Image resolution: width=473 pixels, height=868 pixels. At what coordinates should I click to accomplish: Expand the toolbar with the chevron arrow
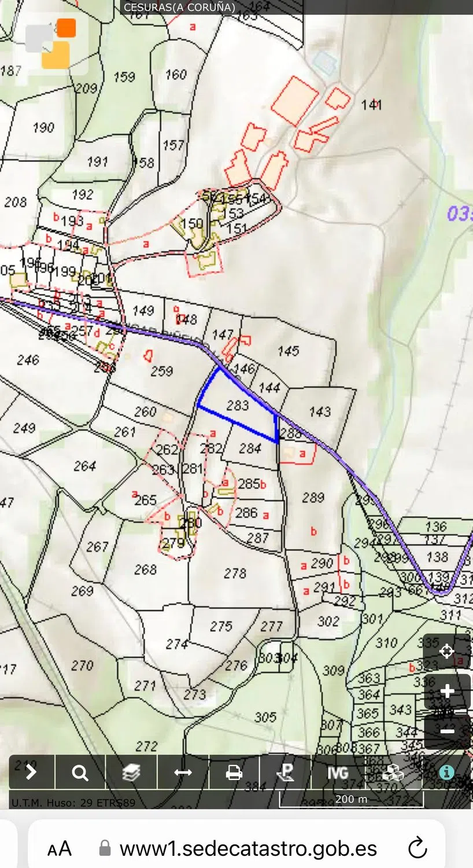pyautogui.click(x=31, y=772)
